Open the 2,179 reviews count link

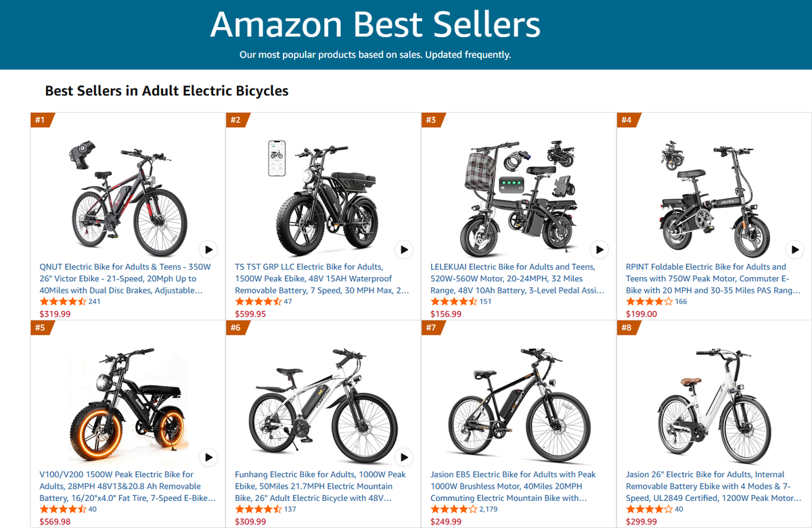(x=489, y=509)
